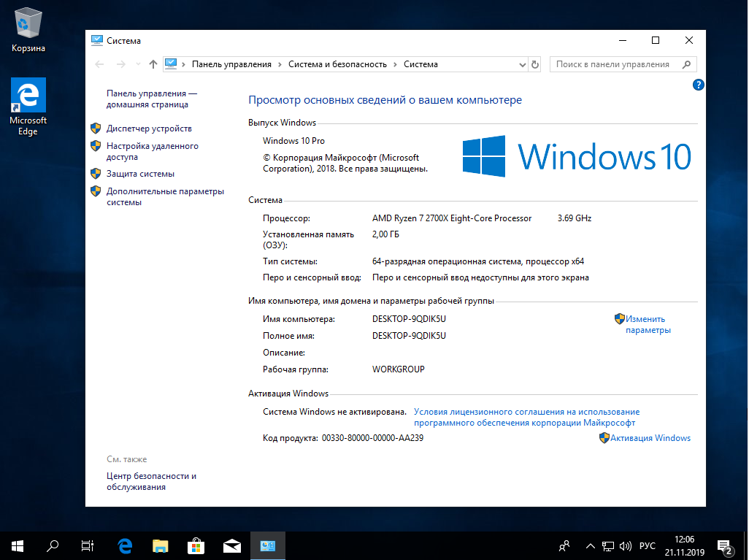749x560 pixels.
Task: Click the search magnifier in the search box
Action: (686, 64)
